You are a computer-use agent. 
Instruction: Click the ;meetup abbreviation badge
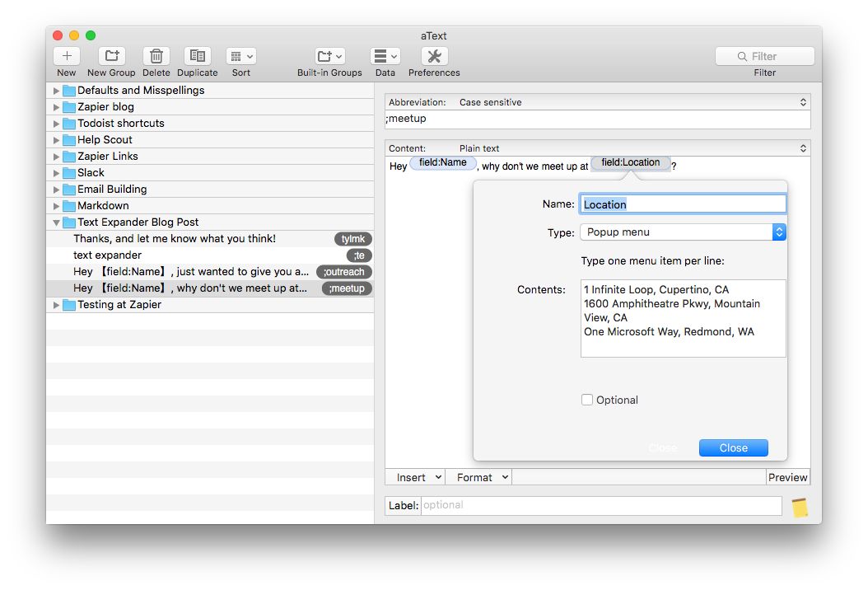(x=347, y=288)
